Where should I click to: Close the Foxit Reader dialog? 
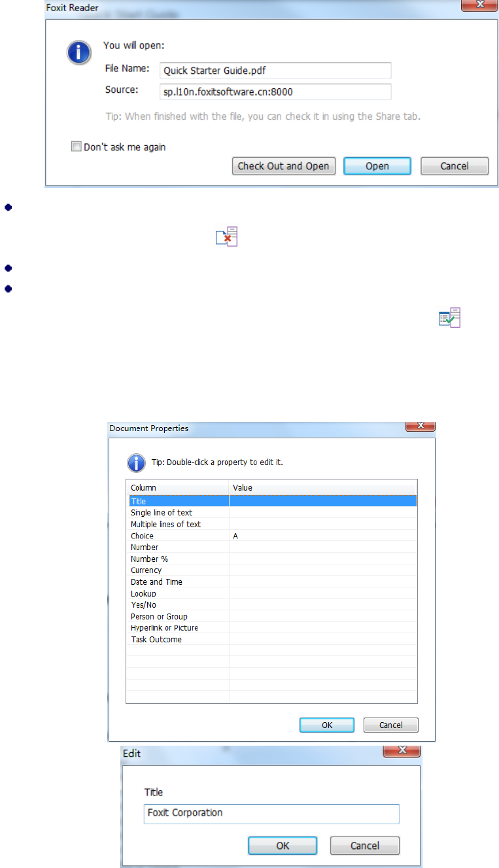tap(480, 5)
